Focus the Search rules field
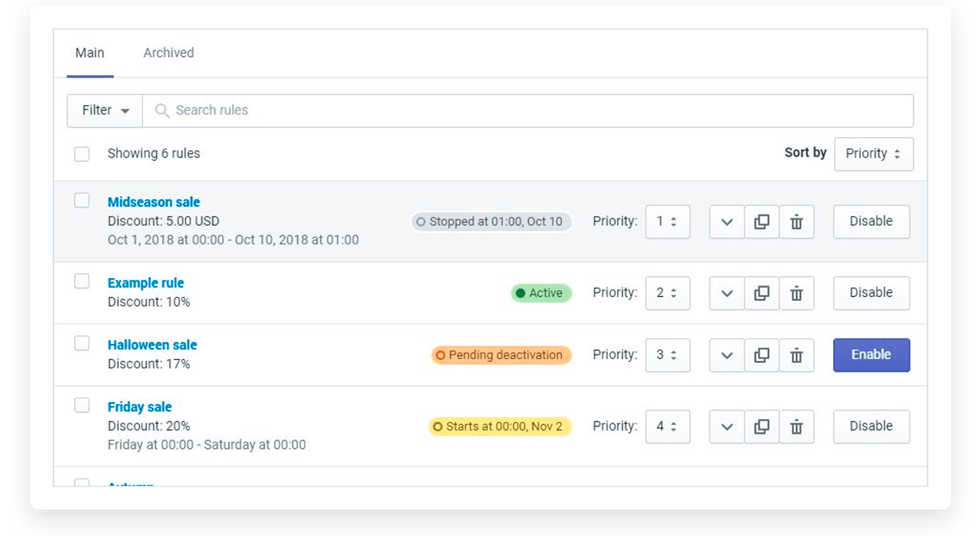The height and width of the screenshot is (536, 980). [x=528, y=110]
